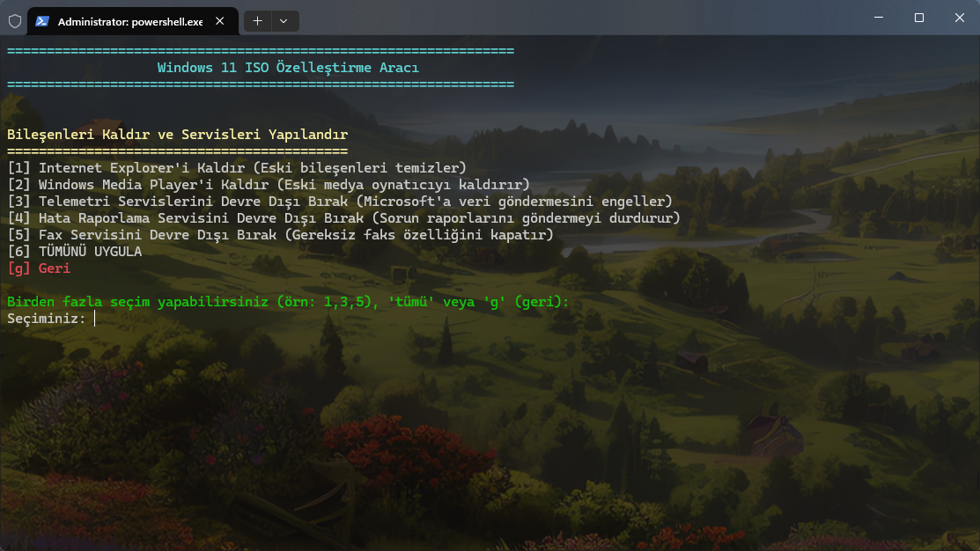Click option [1] Internet Explorer'i Kaldır
The width and height of the screenshot is (980, 551).
coord(237,168)
